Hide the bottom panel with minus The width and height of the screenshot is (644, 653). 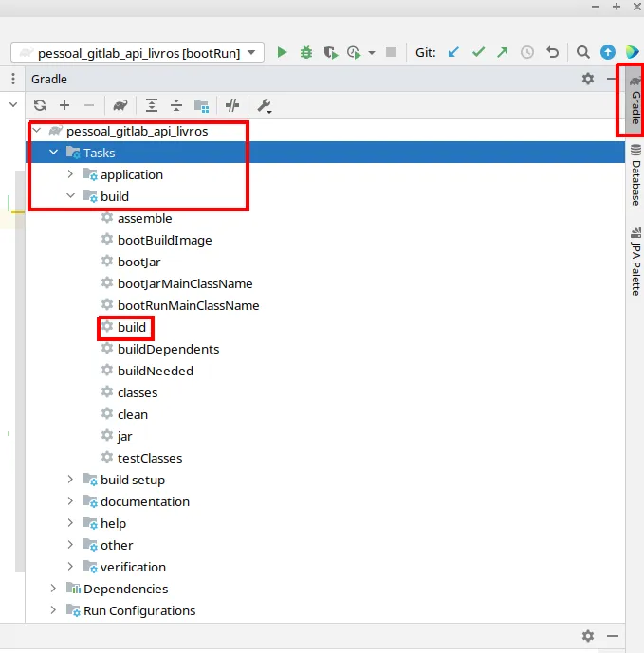tap(613, 636)
